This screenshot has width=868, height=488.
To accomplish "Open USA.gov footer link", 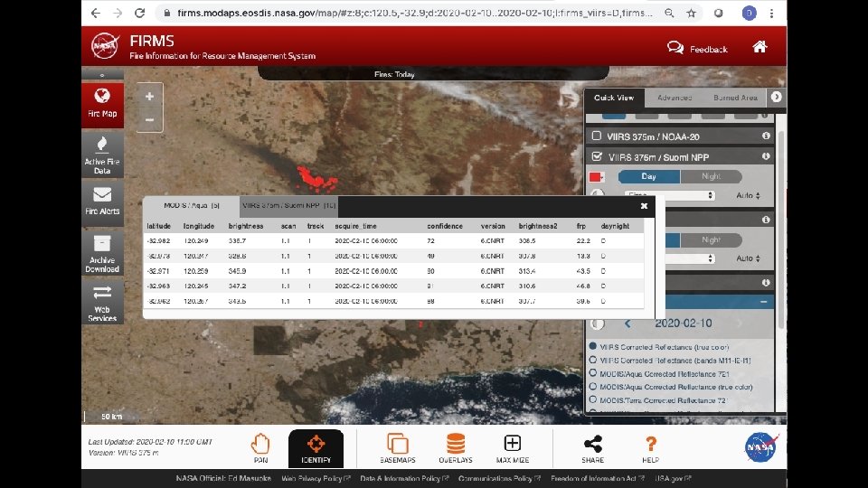I will [673, 479].
